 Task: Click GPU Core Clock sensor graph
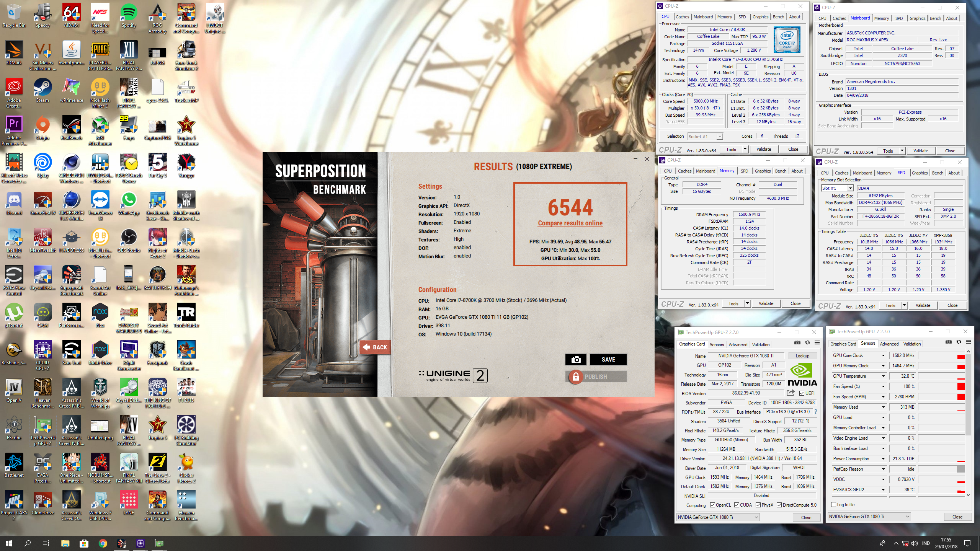click(941, 355)
